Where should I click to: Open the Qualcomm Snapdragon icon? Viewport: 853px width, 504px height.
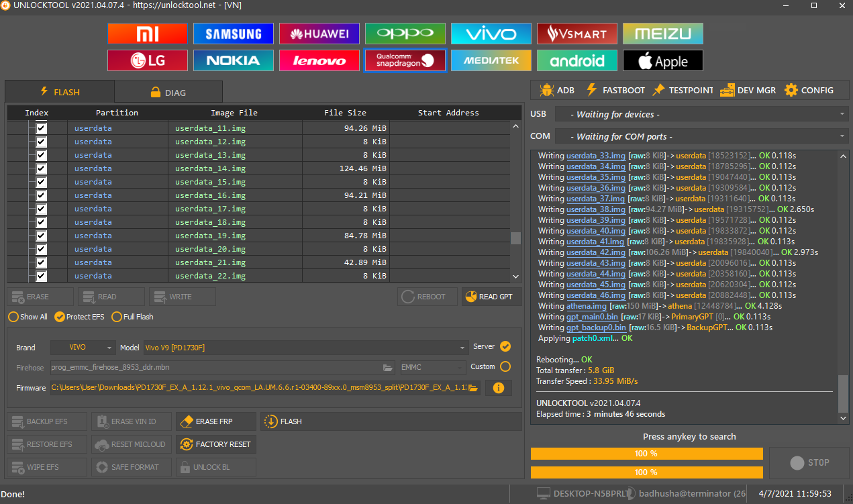click(405, 60)
